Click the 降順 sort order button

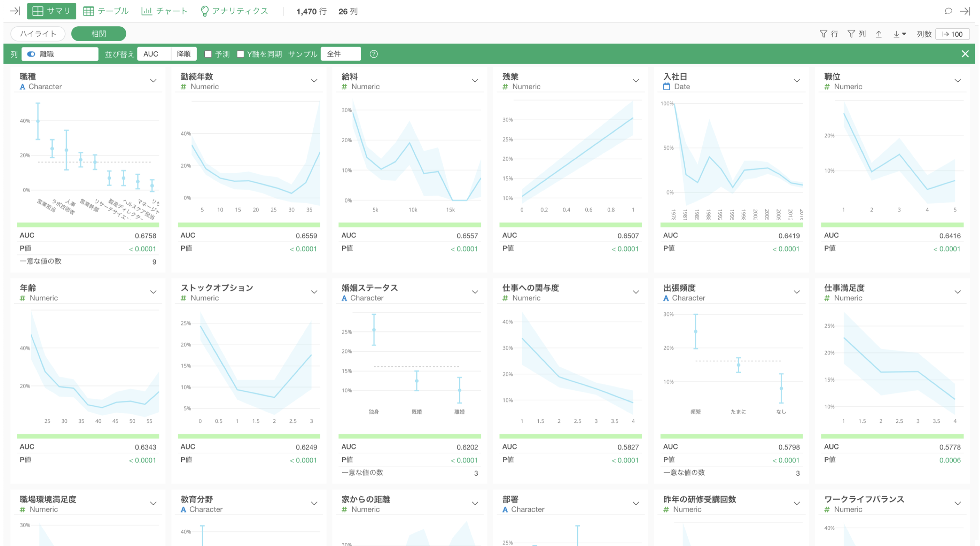(184, 54)
